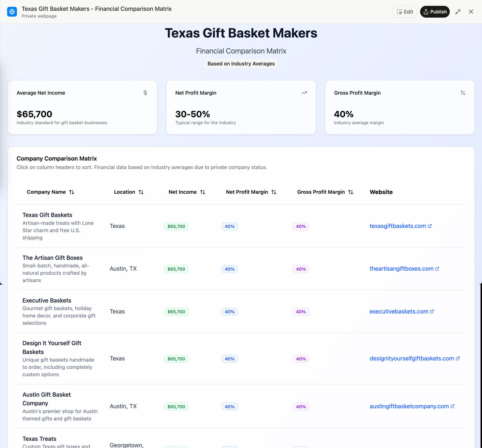Click blue 40% badge in Austin Gift Basket row
This screenshot has height=448, width=482.
pos(229,407)
